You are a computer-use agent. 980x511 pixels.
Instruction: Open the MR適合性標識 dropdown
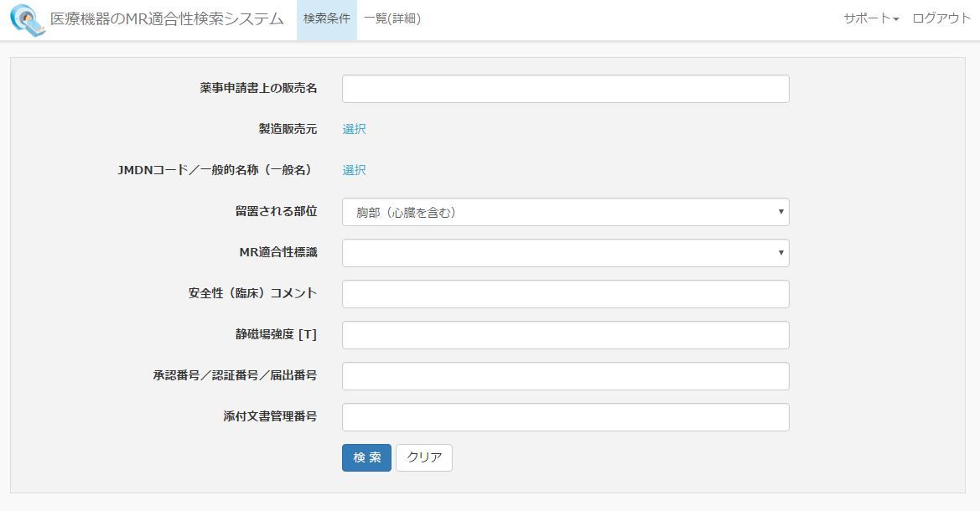click(x=565, y=253)
